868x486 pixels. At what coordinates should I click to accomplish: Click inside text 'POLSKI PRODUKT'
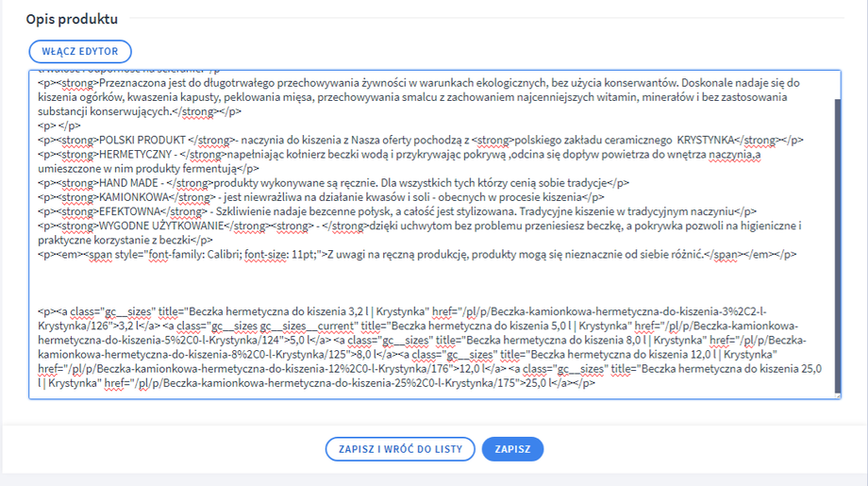tap(142, 140)
